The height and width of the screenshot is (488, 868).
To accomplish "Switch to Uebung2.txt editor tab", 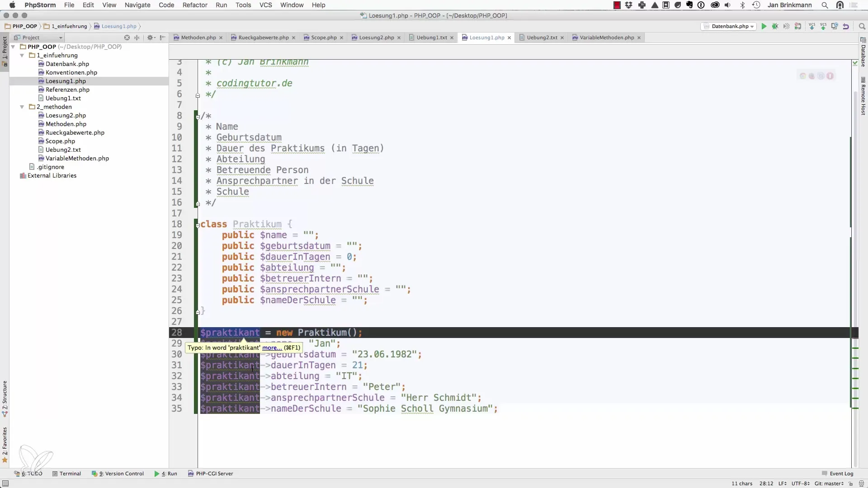I will (542, 38).
